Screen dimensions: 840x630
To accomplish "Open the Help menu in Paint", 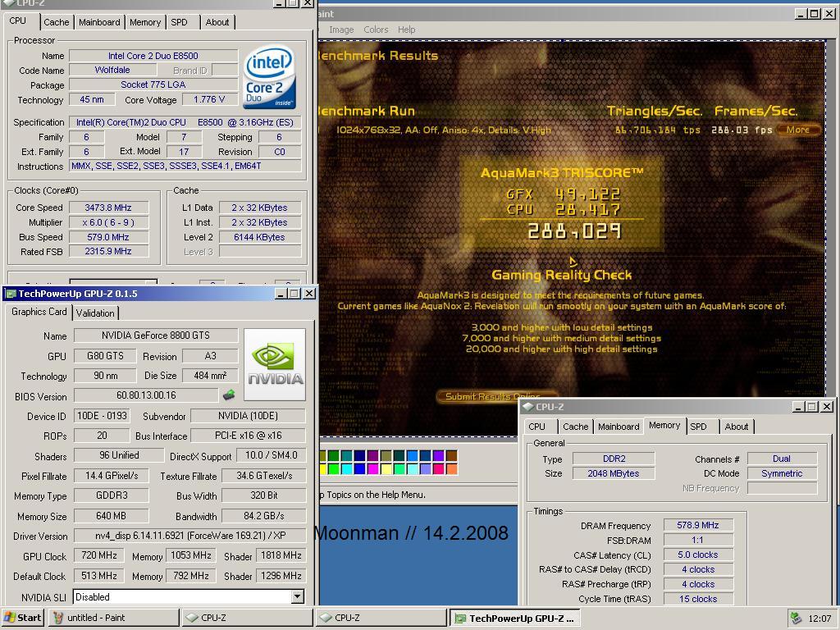I will pyautogui.click(x=407, y=30).
